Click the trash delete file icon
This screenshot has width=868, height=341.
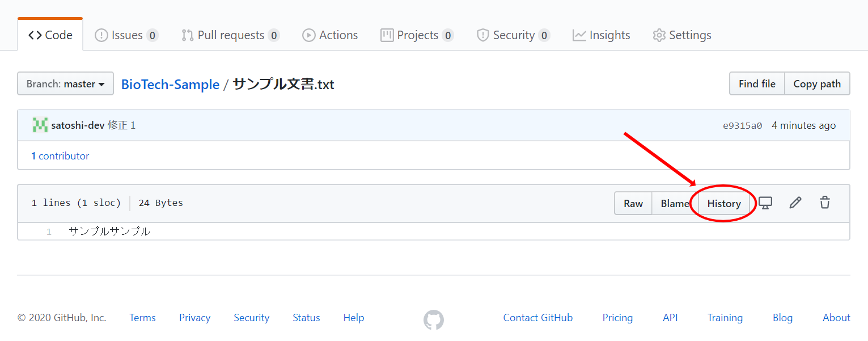tap(825, 203)
